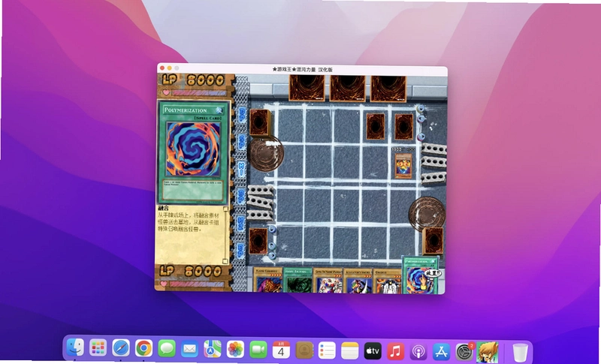601x364 pixels.
Task: Open the Photos app in the Dock
Action: coord(235,349)
